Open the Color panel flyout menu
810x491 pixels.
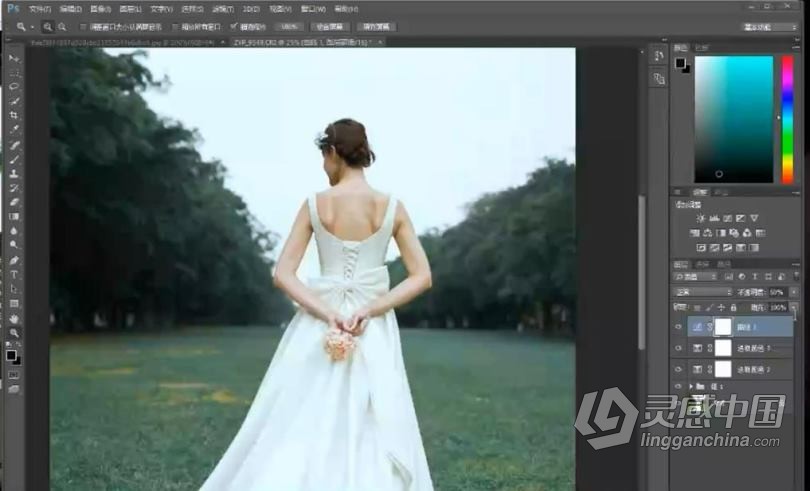(x=796, y=48)
